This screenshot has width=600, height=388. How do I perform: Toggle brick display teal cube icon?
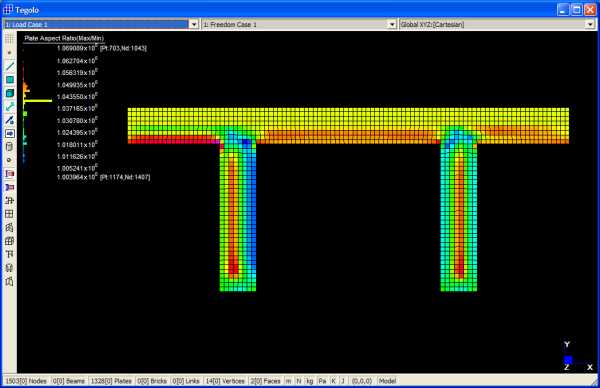(10, 93)
